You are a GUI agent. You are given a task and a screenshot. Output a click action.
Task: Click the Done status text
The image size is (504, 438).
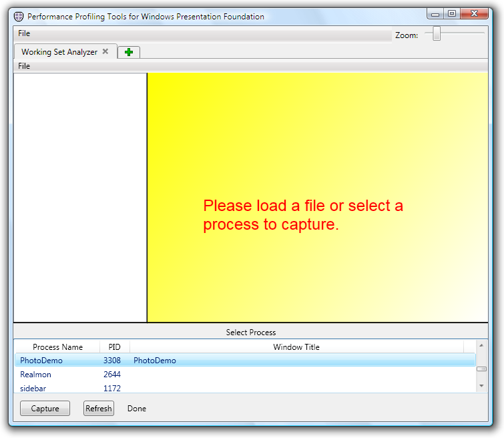click(x=137, y=409)
